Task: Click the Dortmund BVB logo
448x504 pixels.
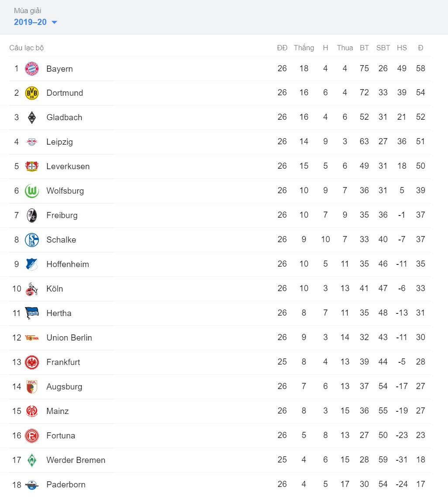Action: pos(32,93)
